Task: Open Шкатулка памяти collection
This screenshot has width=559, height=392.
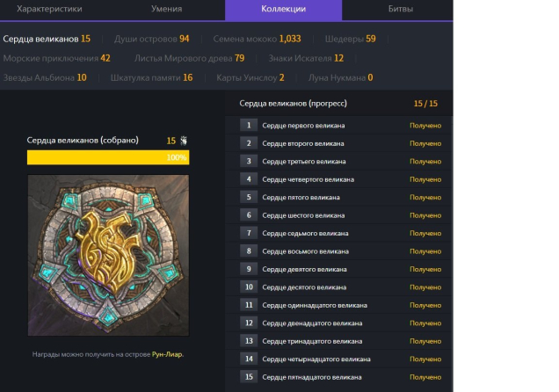Action: [151, 77]
